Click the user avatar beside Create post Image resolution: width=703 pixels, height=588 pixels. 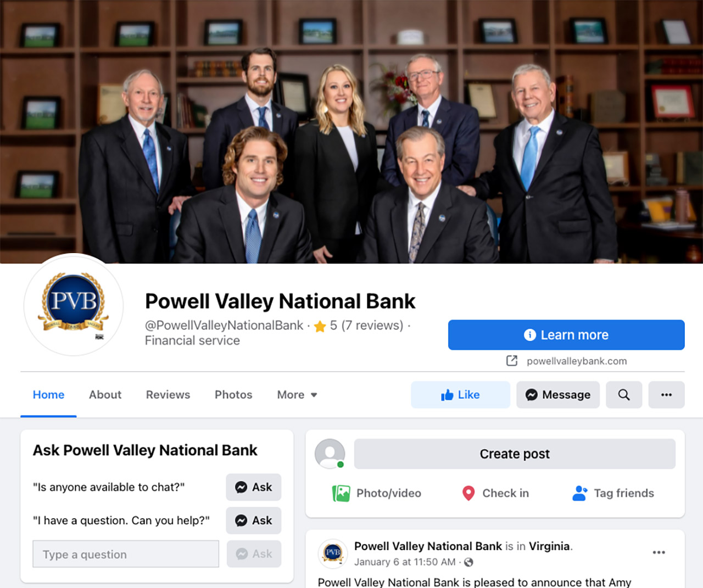[330, 454]
